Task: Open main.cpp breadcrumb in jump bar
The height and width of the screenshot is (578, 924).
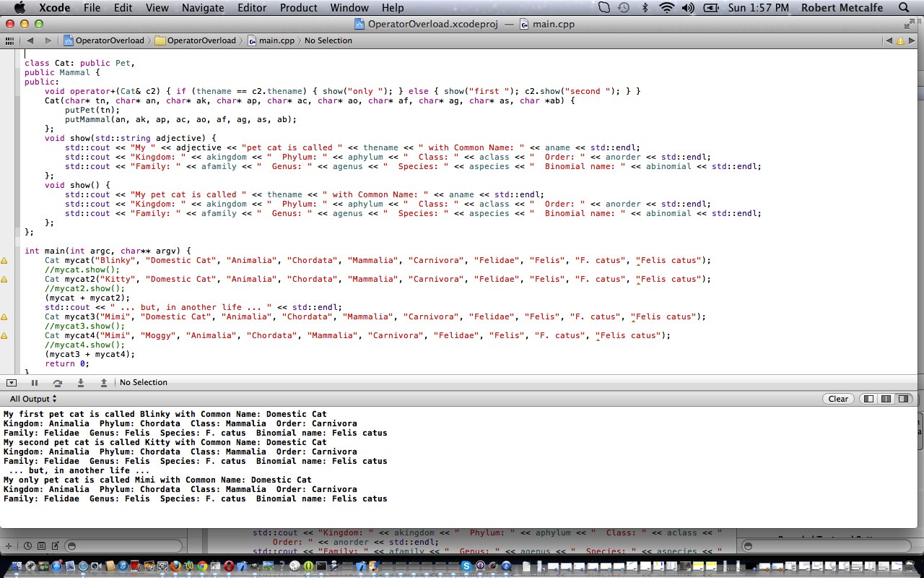Action: [271, 40]
